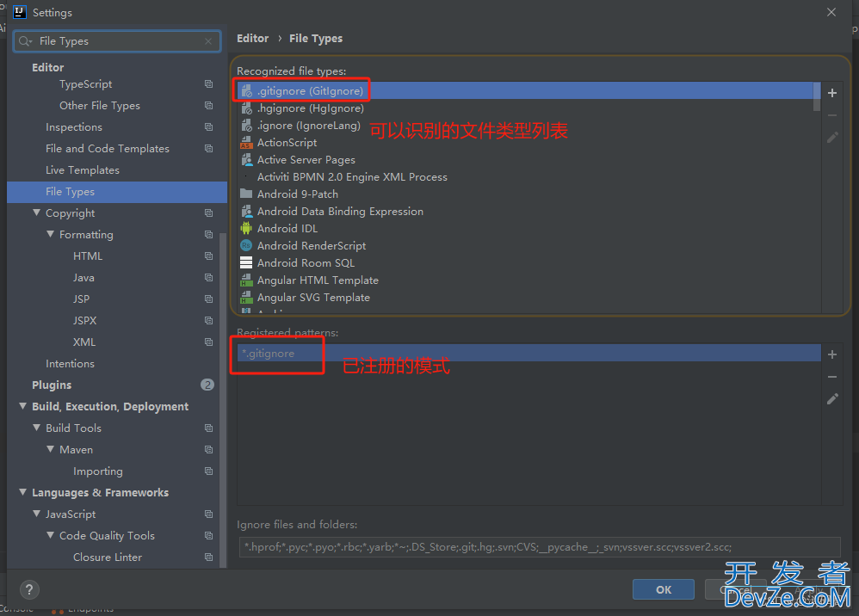Edit the selected recognized file type
Image resolution: width=859 pixels, height=616 pixels.
click(x=832, y=138)
